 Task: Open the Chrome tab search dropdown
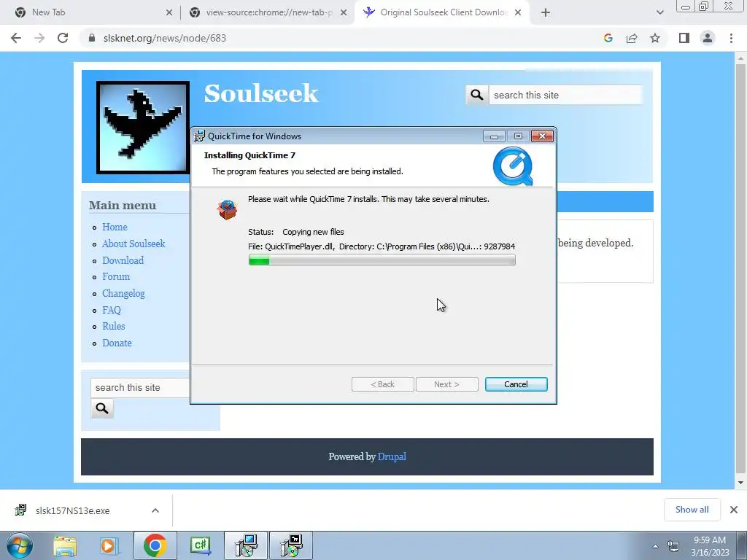point(659,12)
